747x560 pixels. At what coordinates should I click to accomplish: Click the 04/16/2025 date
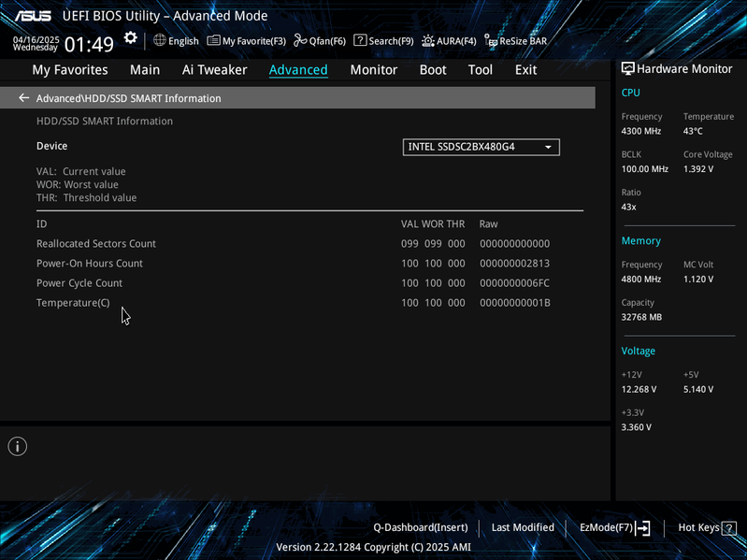click(36, 39)
